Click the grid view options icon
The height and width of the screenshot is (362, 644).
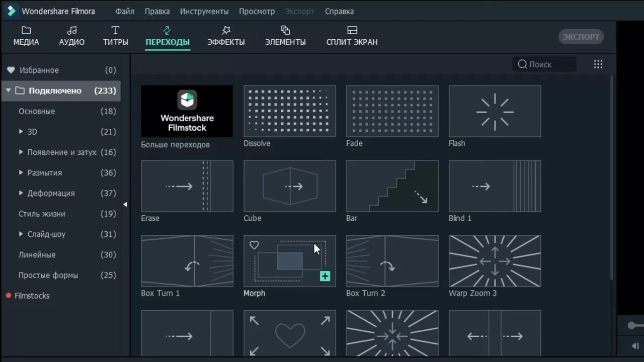[598, 64]
